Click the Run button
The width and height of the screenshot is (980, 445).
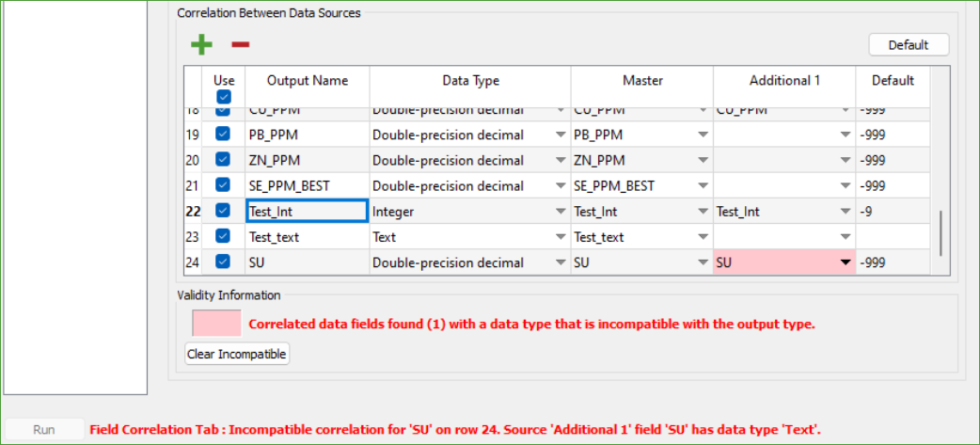[44, 430]
